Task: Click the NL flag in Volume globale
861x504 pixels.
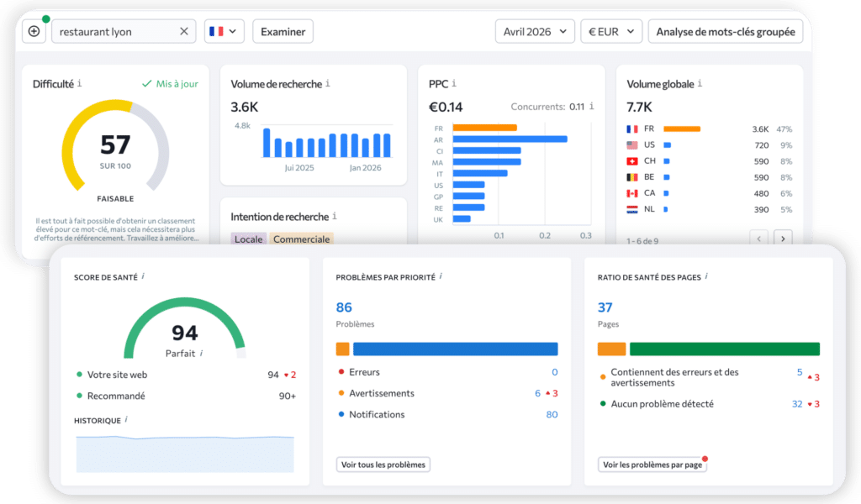Action: tap(632, 209)
